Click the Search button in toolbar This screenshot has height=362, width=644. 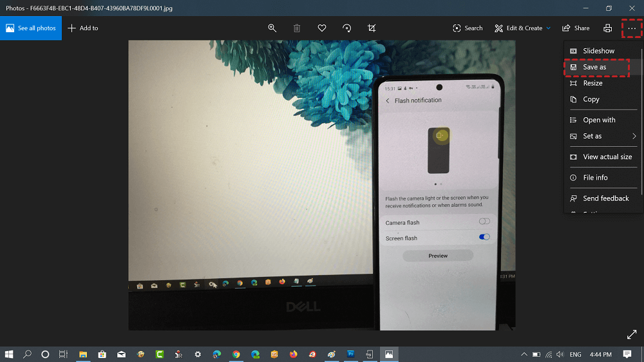(468, 28)
